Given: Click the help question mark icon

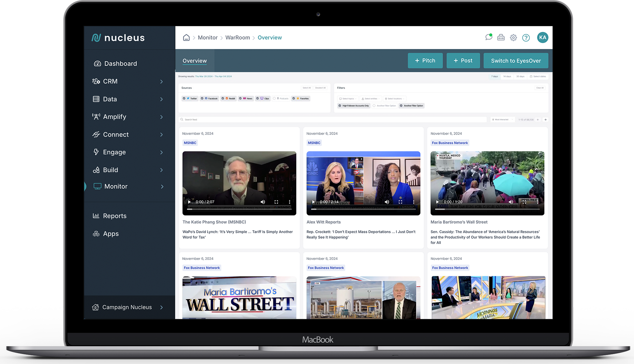Looking at the screenshot, I should (526, 37).
